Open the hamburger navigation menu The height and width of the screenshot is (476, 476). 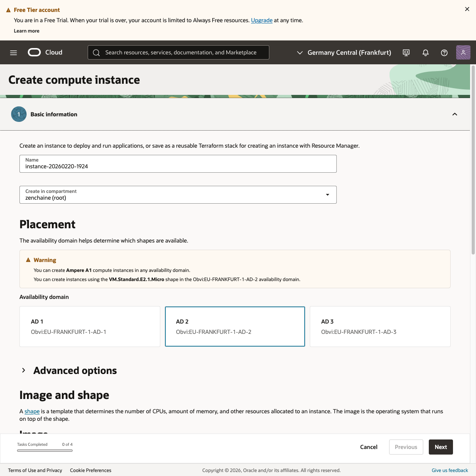coord(13,52)
